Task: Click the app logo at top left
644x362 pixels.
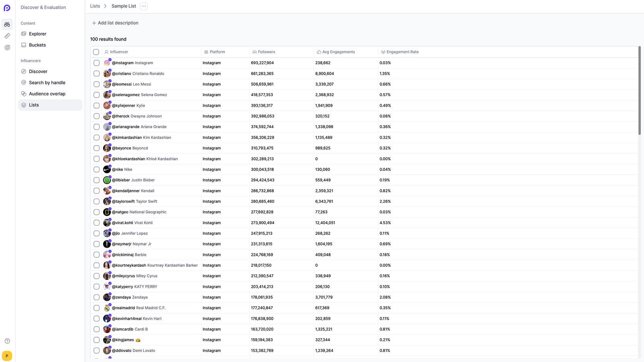Action: pos(7,8)
